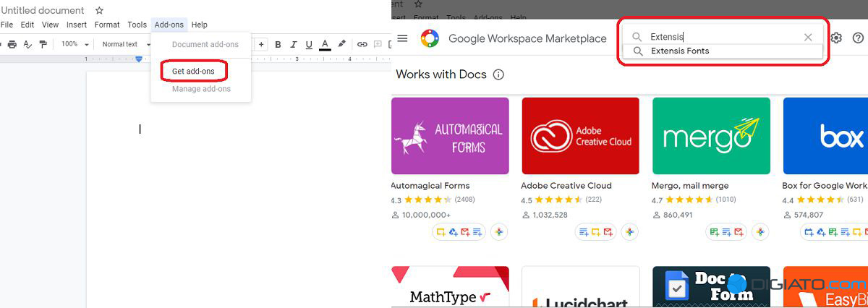Click the Print icon in toolbar
This screenshot has width=868, height=308.
pos(12,44)
